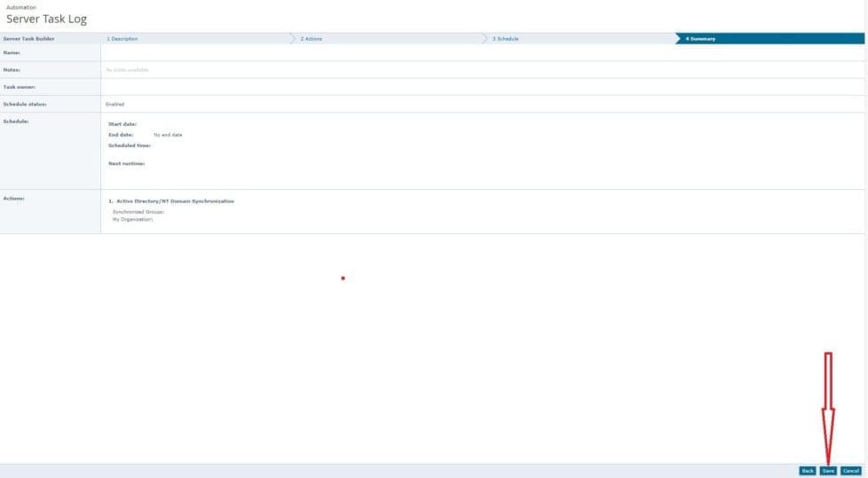This screenshot has width=868, height=478.
Task: Click the My Organization synchronized group
Action: (x=132, y=219)
